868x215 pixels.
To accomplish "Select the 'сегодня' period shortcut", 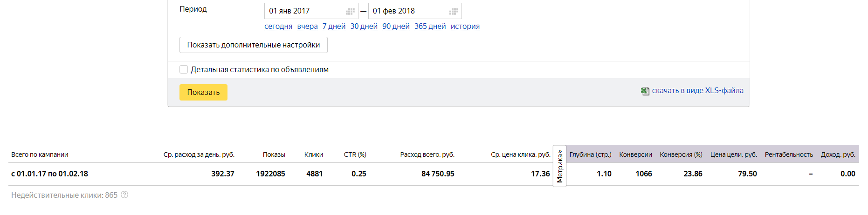I will coord(278,27).
